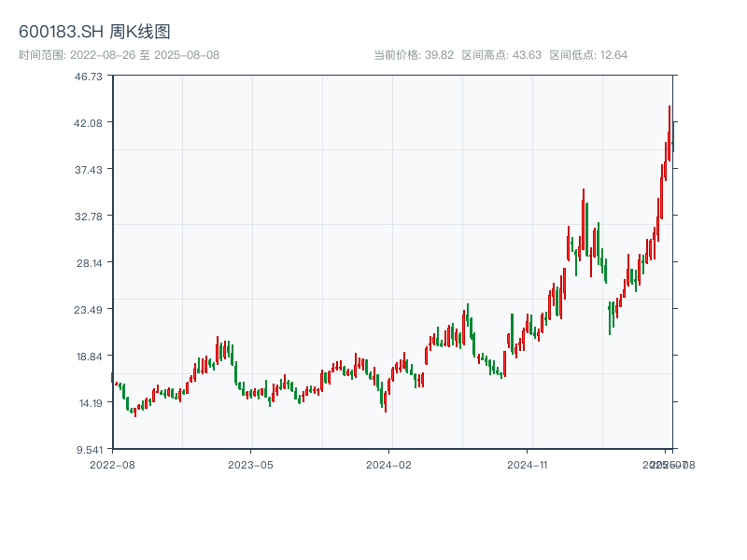
Task: Click the 区间低点 12.64 label
Action: tap(588, 55)
